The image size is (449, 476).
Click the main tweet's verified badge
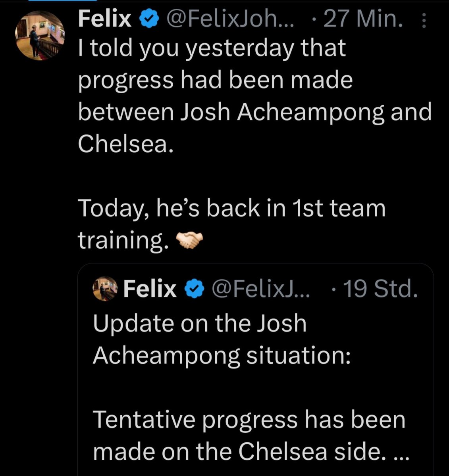[x=148, y=19]
